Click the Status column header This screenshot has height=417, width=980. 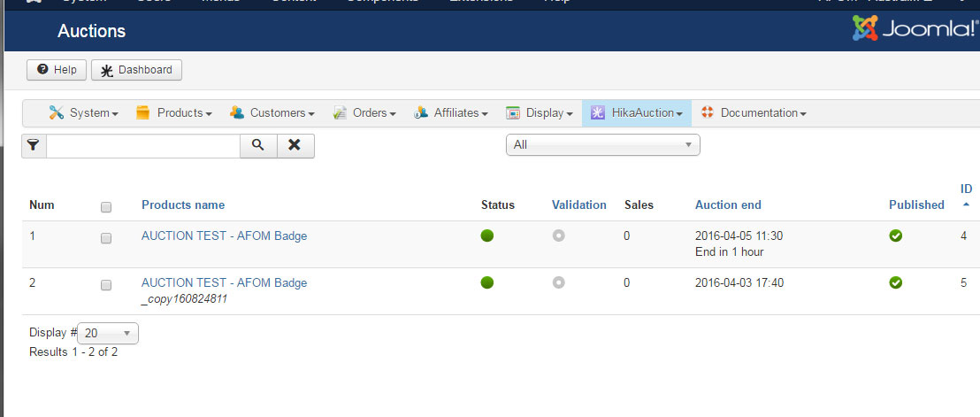coord(498,205)
